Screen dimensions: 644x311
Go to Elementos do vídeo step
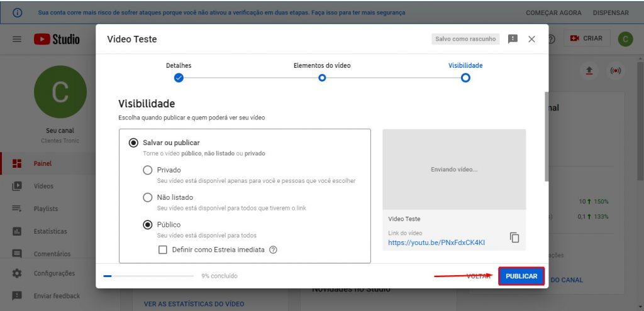tap(322, 78)
